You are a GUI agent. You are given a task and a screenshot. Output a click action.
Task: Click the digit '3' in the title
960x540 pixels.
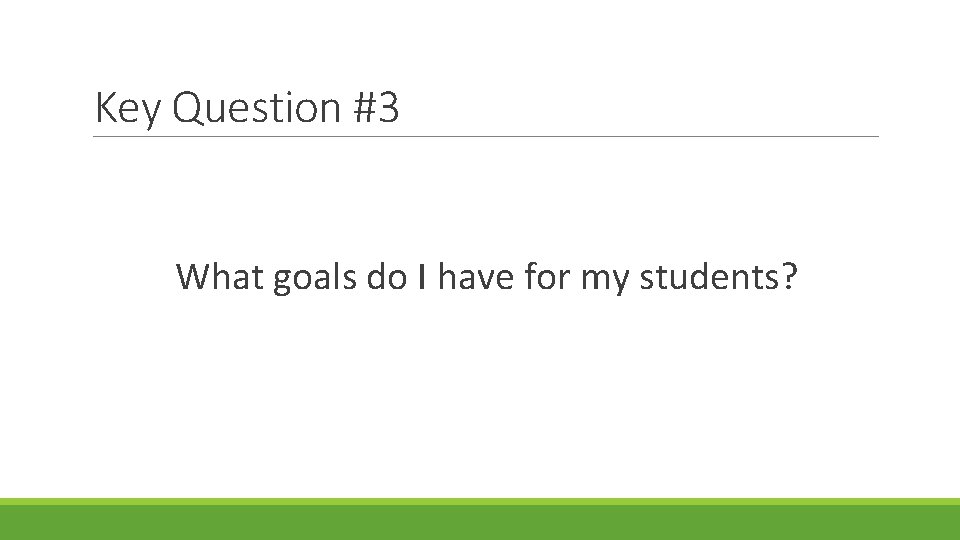[389, 108]
